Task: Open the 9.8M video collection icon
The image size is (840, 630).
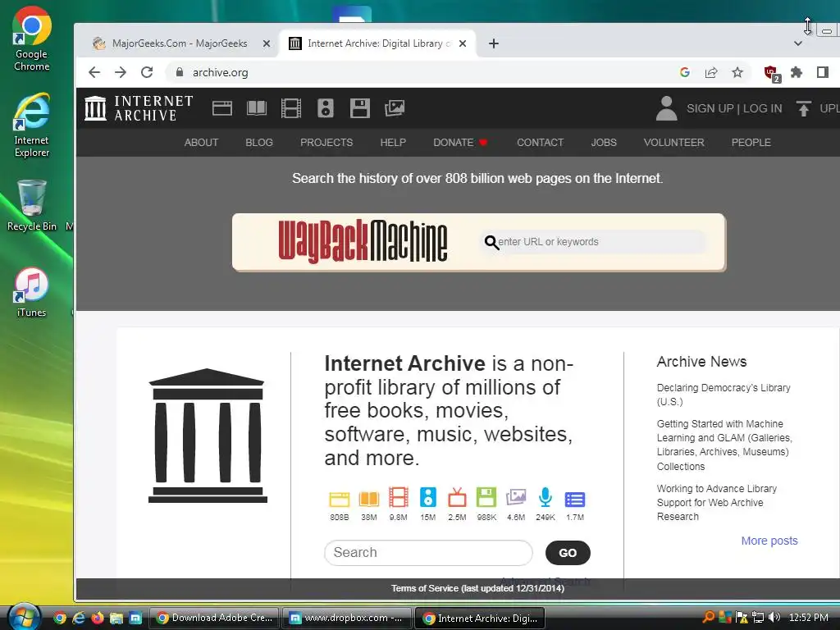Action: [x=398, y=498]
